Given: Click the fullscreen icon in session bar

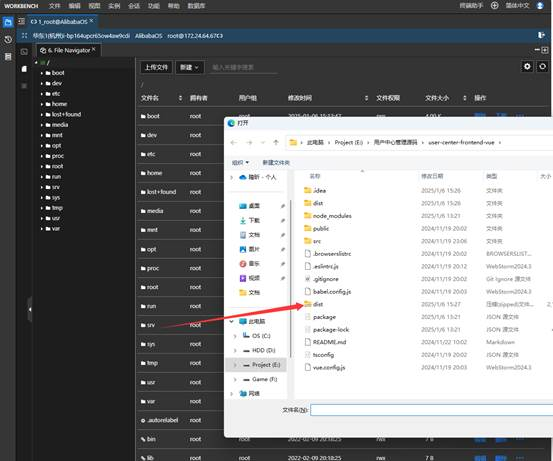Looking at the screenshot, I should (24, 36).
